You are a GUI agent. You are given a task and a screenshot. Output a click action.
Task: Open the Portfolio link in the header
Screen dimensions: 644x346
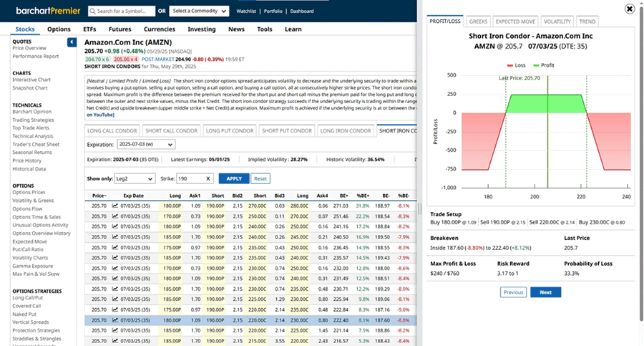[273, 11]
